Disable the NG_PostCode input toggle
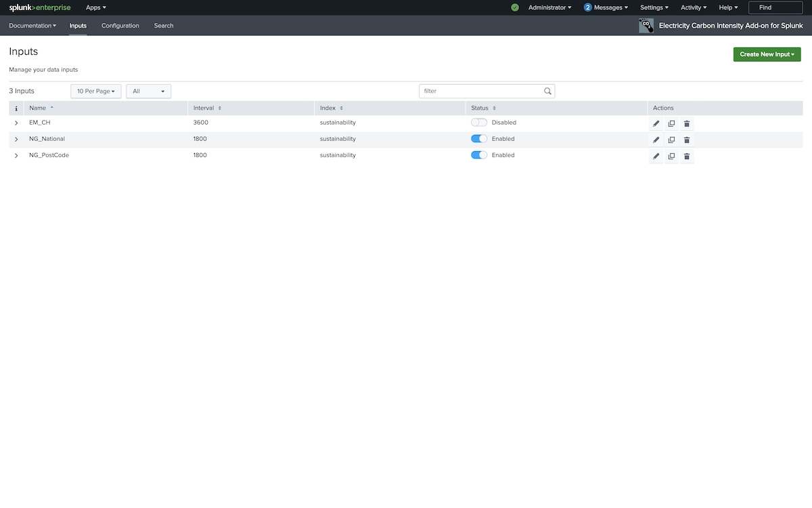Screen dimensions: 812x508 pos(479,155)
